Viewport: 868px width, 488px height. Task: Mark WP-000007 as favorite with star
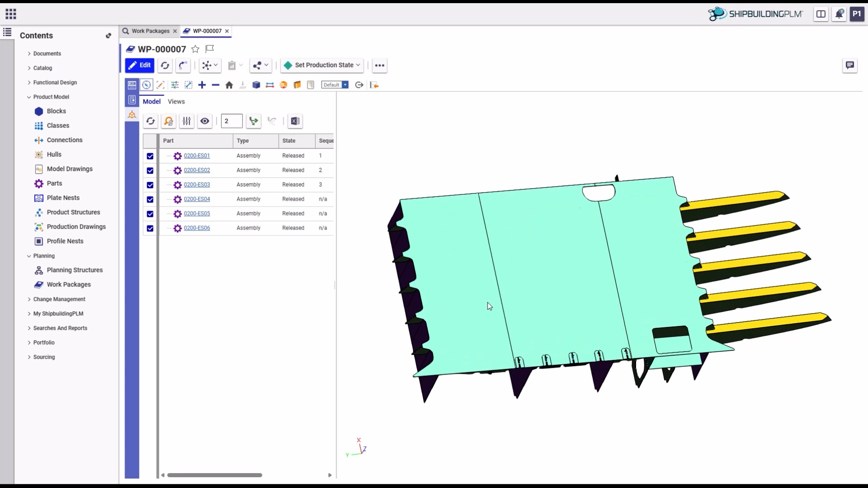click(x=195, y=49)
